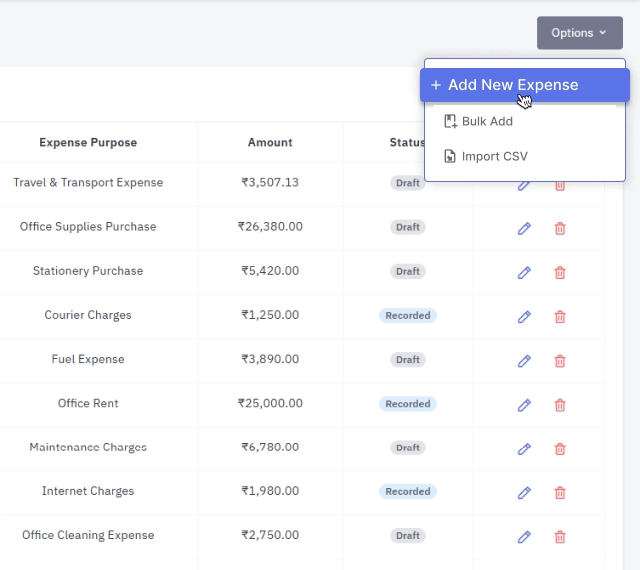
Task: Open the Options dropdown button
Action: pos(580,33)
